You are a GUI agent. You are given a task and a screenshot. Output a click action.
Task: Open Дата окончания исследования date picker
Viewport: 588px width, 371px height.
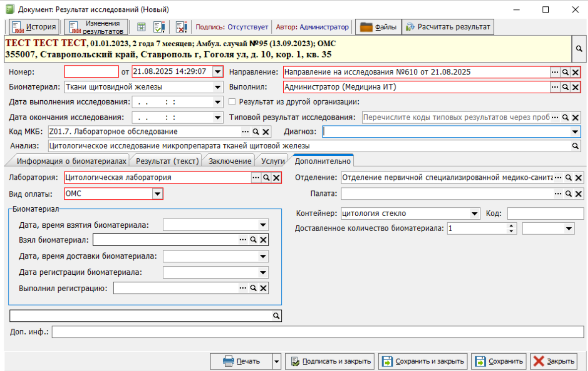click(x=217, y=117)
